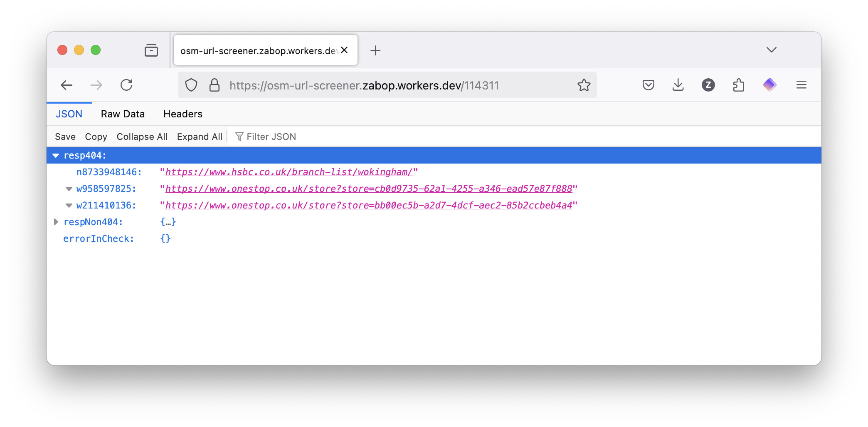The image size is (868, 427).
Task: Switch to the Raw Data tab
Action: pyautogui.click(x=123, y=114)
